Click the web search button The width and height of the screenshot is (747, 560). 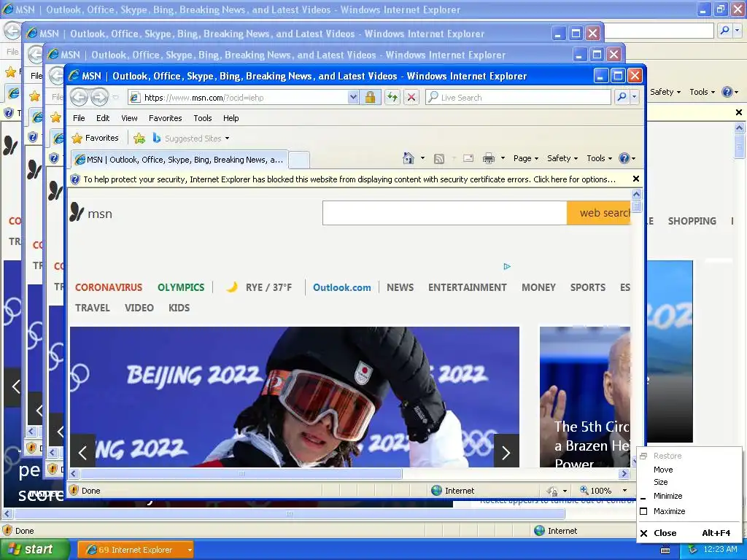[599, 213]
